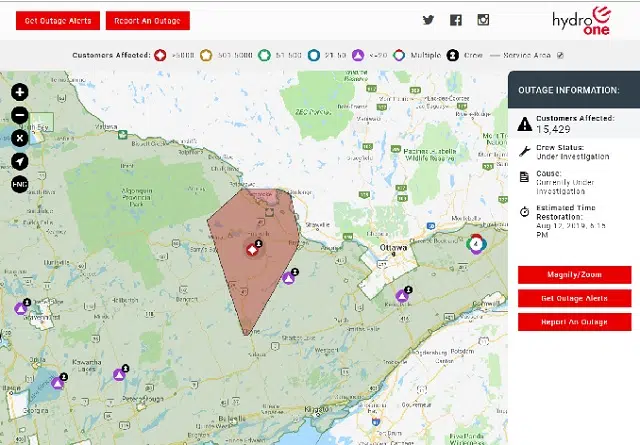Select the purple outage marker south of Ottawa

click(402, 296)
